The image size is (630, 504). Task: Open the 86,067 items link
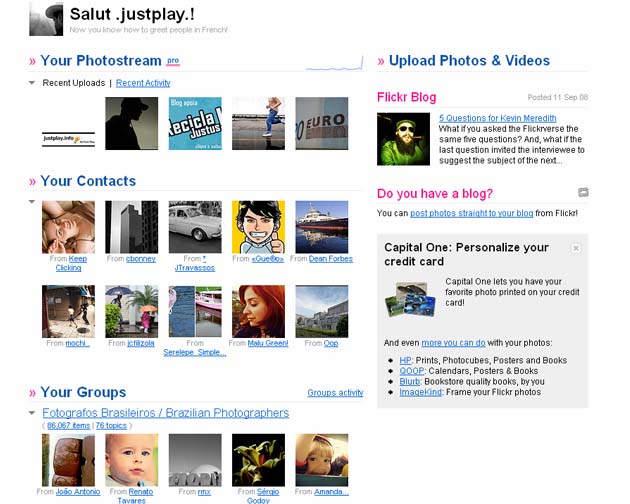[x=69, y=426]
